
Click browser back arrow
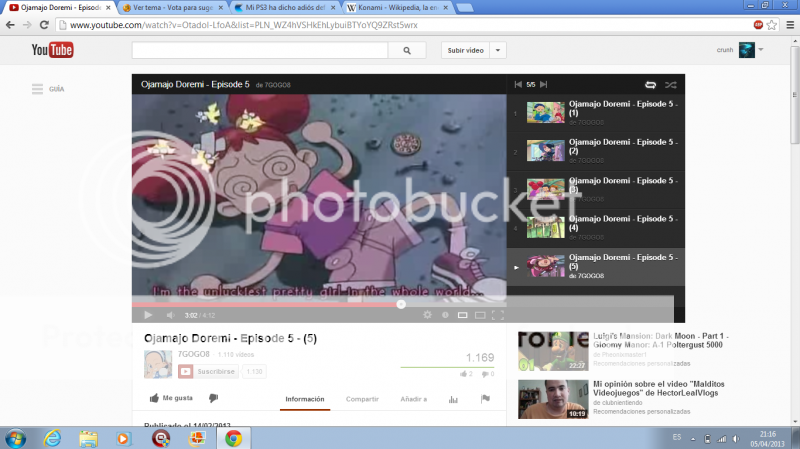(x=10, y=24)
